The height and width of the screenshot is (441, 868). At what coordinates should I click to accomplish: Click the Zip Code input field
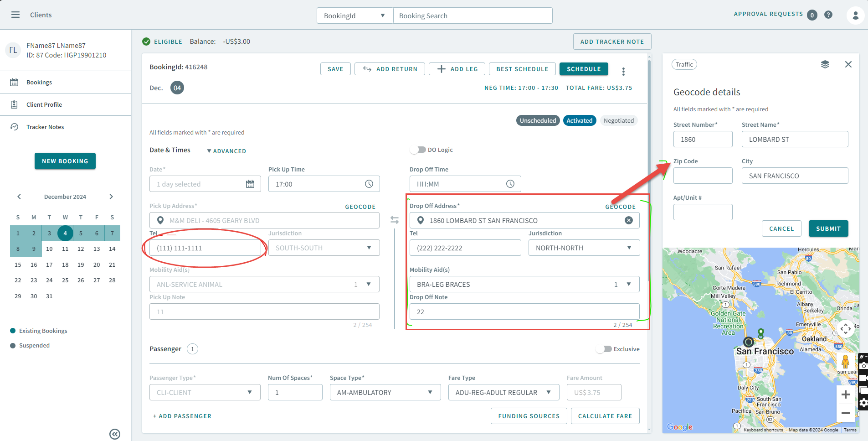[x=703, y=176]
